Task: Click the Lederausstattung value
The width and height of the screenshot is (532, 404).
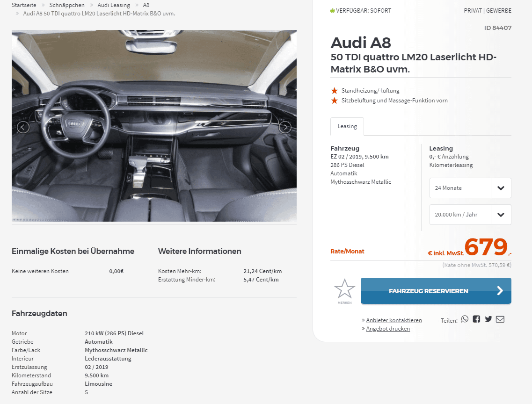Action: (x=108, y=359)
